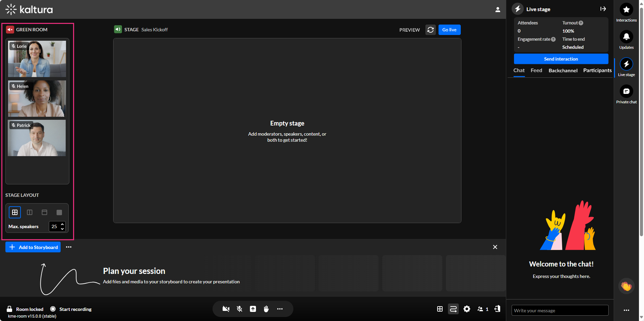644x321 pixels.
Task: Click the Sales Kickoff stage title
Action: [155, 30]
